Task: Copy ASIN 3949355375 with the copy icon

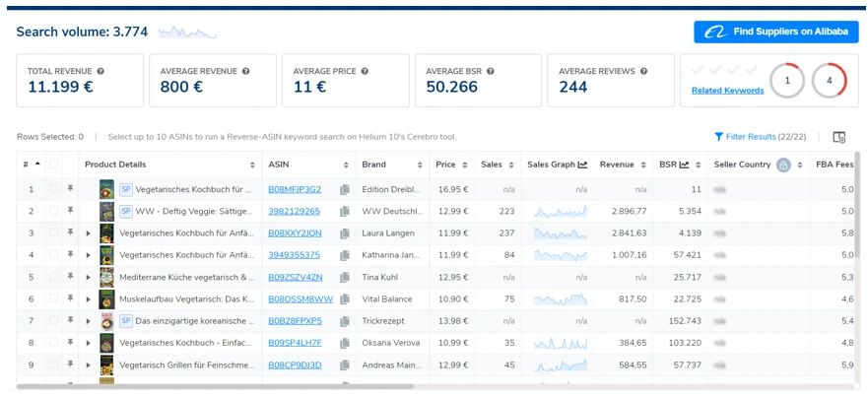Action: (x=345, y=255)
